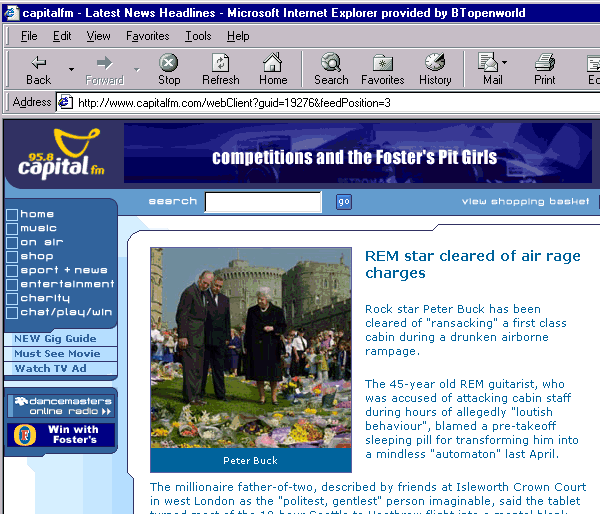The width and height of the screenshot is (600, 514).
Task: Click the URL in the Address field
Action: click(234, 103)
